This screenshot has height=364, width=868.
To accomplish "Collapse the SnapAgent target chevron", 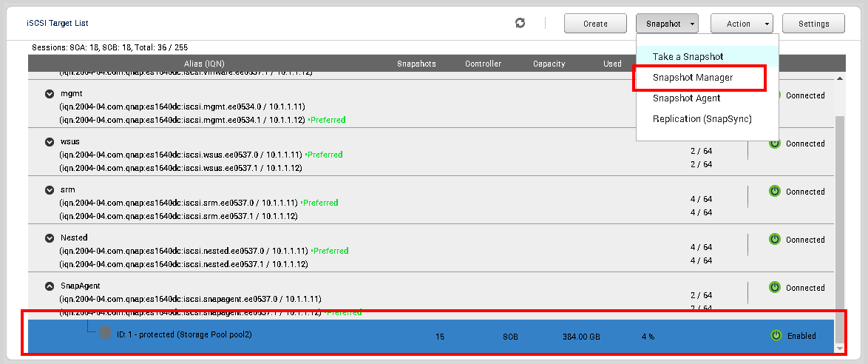I will click(x=50, y=286).
